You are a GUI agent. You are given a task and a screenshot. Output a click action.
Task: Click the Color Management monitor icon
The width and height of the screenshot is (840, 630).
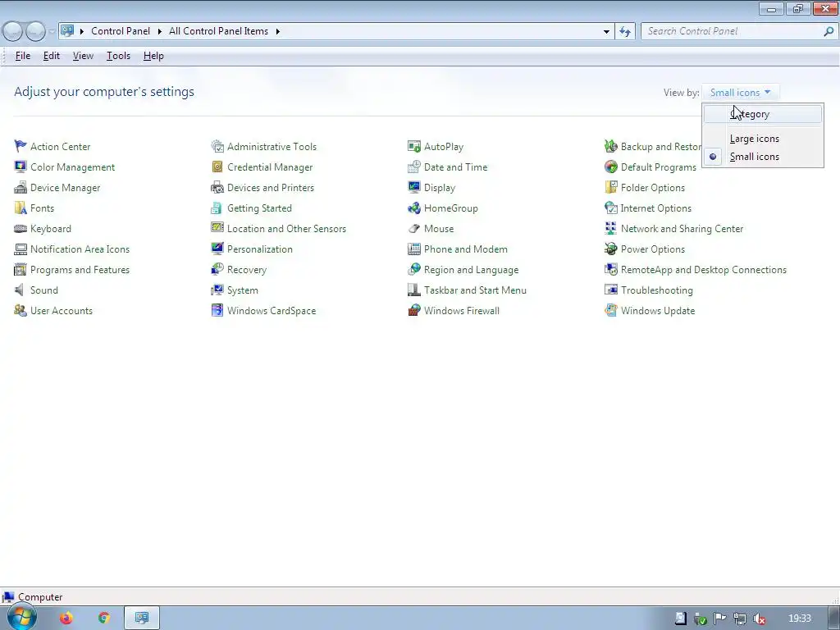click(21, 167)
